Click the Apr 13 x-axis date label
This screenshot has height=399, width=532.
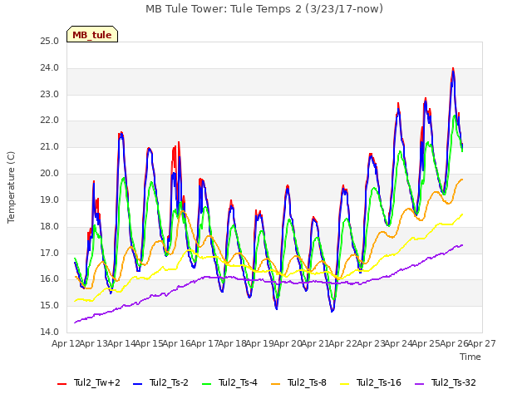(x=94, y=343)
